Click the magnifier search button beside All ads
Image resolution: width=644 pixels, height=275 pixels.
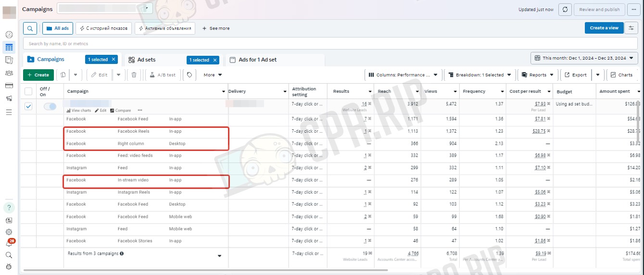point(30,28)
